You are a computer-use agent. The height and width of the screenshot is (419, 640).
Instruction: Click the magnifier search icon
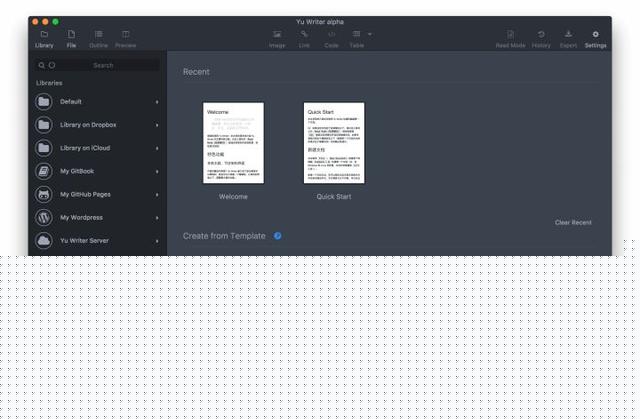click(x=42, y=65)
